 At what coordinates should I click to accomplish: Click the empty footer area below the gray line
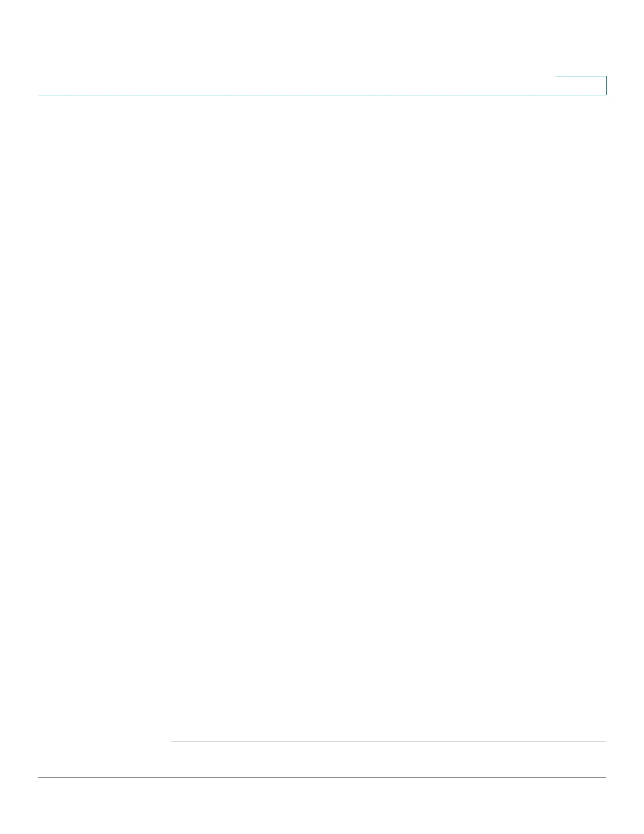(x=322, y=806)
